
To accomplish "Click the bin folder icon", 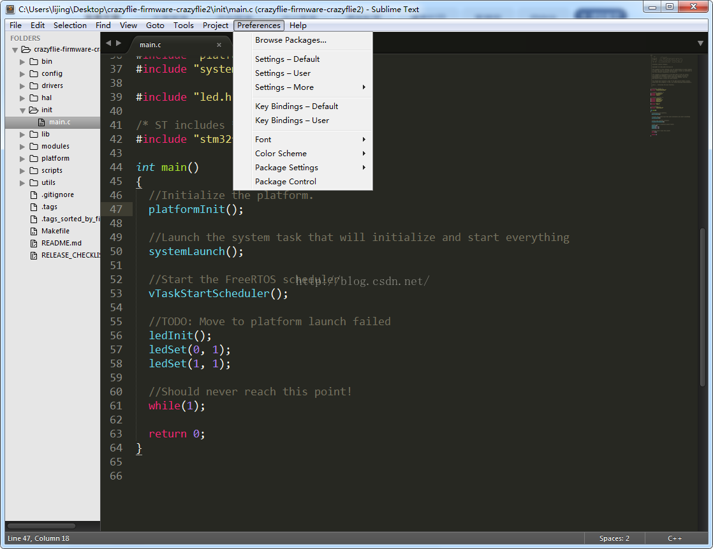I will (34, 61).
